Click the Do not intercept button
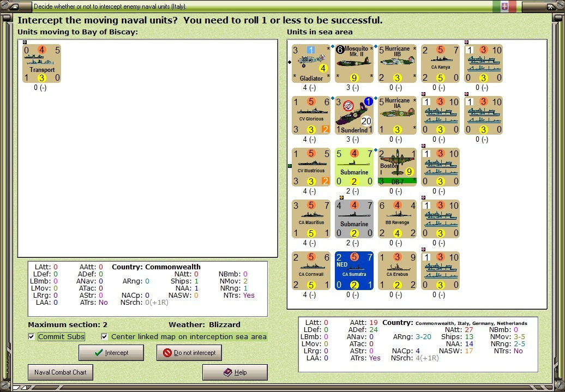This screenshot has width=565, height=392. tap(189, 353)
